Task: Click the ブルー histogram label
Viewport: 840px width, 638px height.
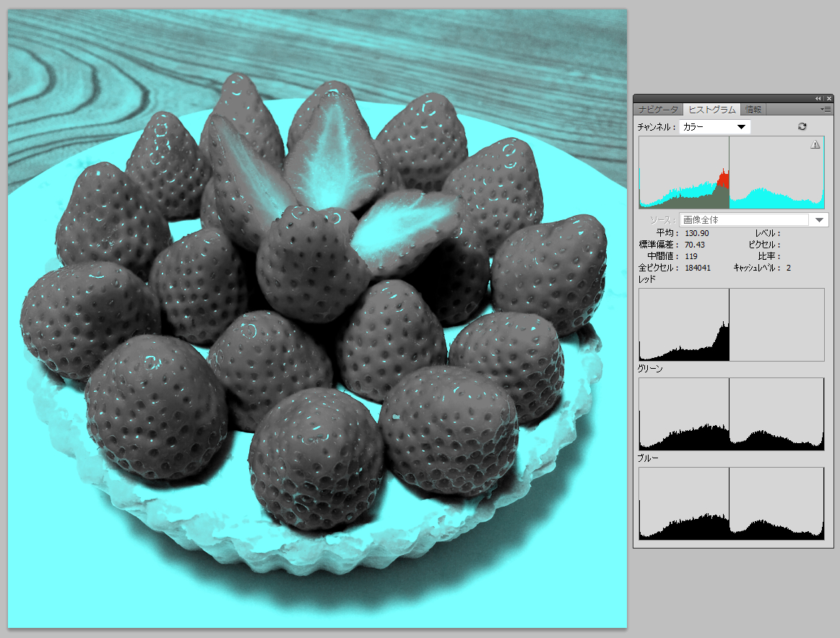Action: [x=648, y=458]
